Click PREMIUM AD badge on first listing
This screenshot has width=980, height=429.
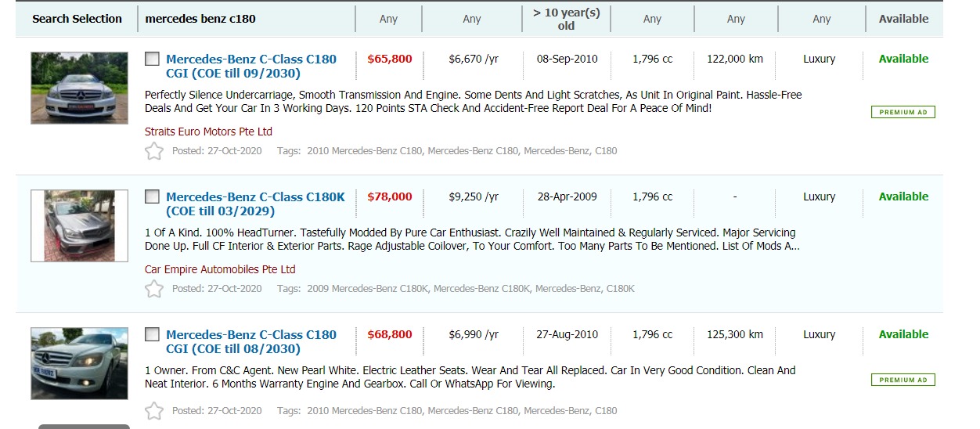(x=903, y=112)
